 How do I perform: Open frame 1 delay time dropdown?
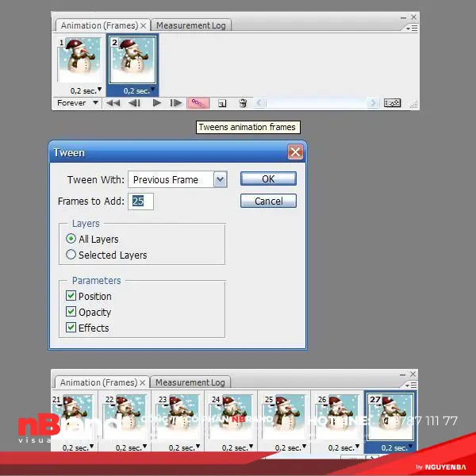[x=100, y=89]
